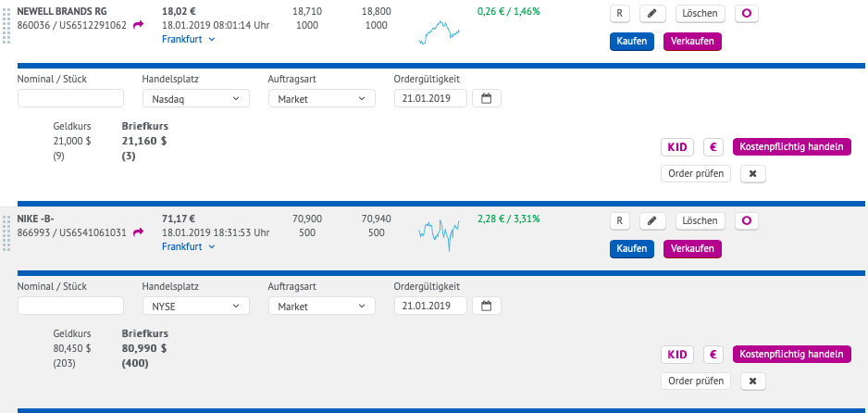Click the 71,17 € NIKE price
Screen dimensions: 868x413
coord(179,219)
